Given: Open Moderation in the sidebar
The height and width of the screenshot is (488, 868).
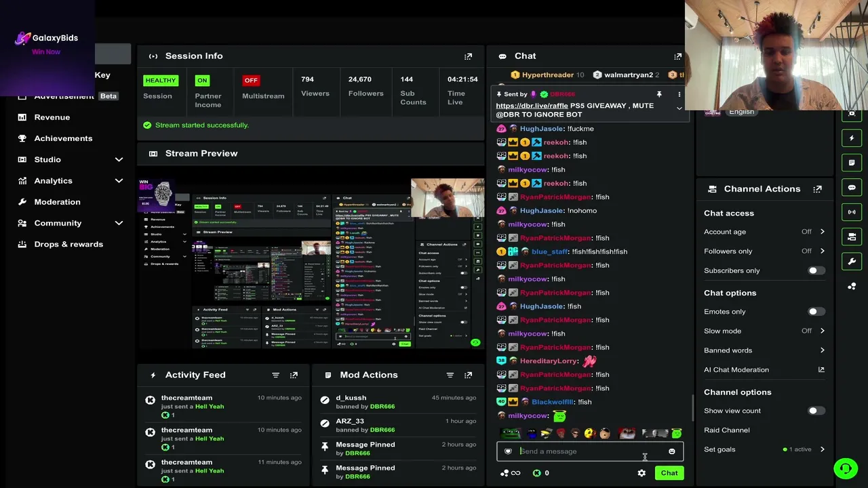Looking at the screenshot, I should pyautogui.click(x=57, y=202).
